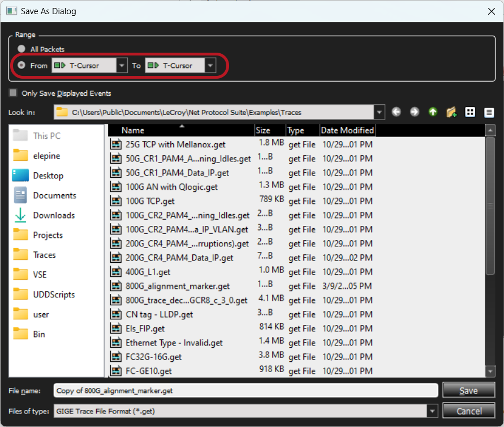Click the Save button
The width and height of the screenshot is (504, 427).
468,390
